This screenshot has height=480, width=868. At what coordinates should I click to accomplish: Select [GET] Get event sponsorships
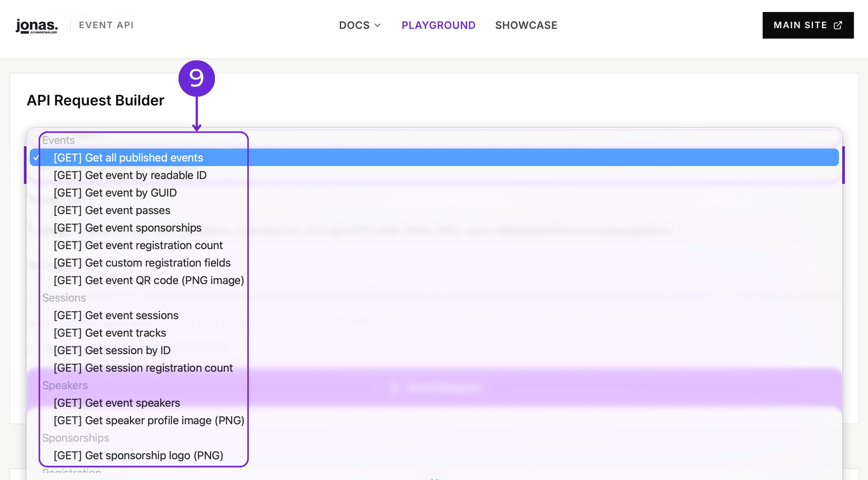(x=434, y=228)
